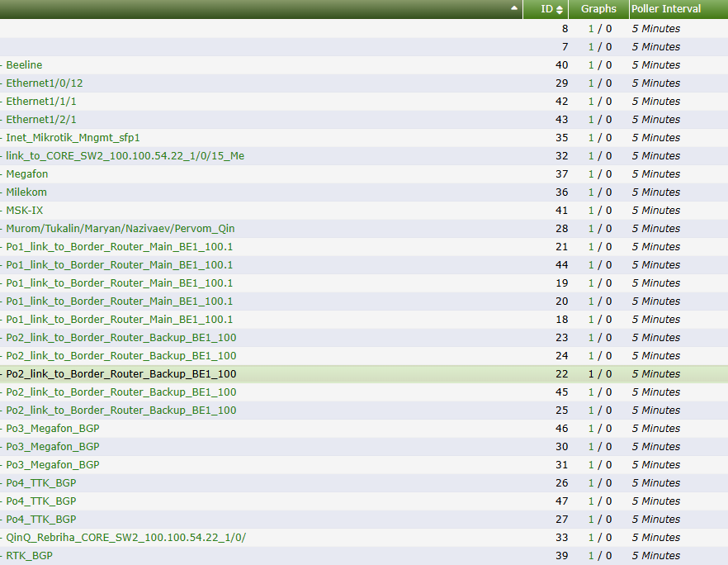
Task: Open the Beeline data source link
Action: [x=24, y=65]
